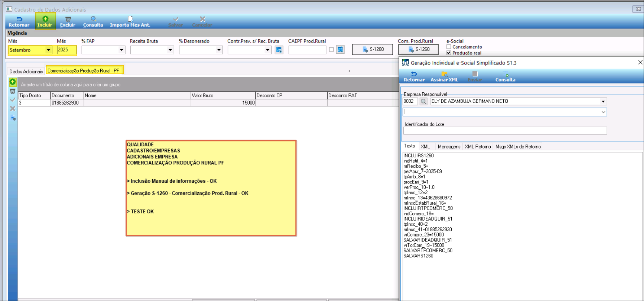Check the box beside CAEPF Prod.Rural

[x=331, y=50]
